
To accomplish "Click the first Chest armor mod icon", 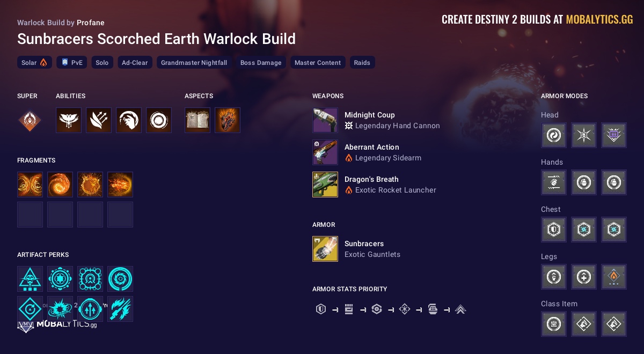I will point(554,230).
